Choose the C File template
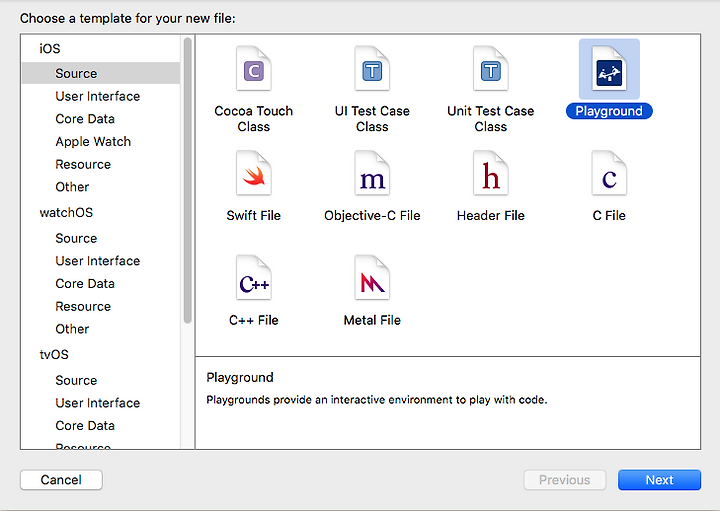This screenshot has width=720, height=511. [609, 174]
